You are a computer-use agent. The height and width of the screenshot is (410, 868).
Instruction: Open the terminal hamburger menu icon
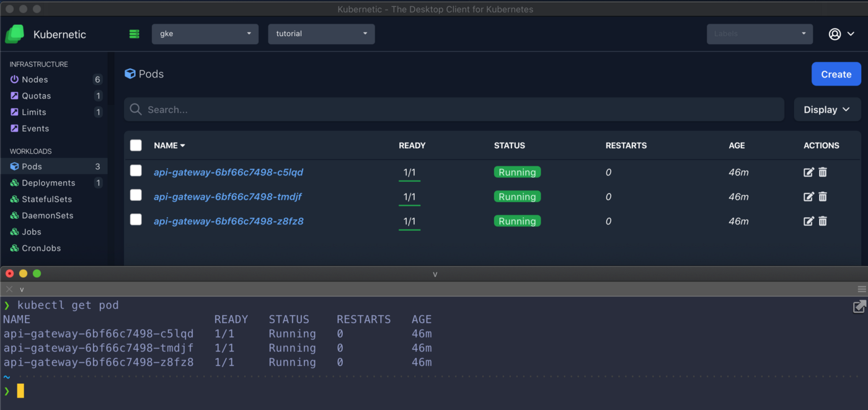(x=862, y=289)
